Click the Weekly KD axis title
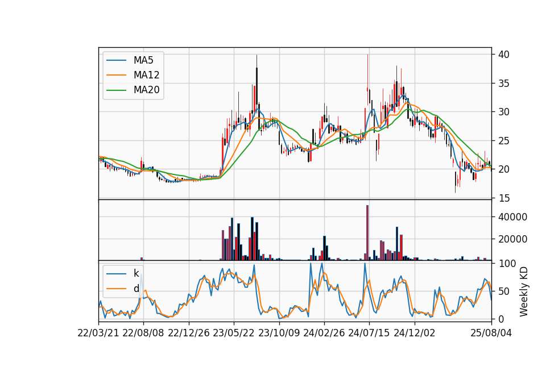This screenshot has width=546, height=392. (524, 291)
